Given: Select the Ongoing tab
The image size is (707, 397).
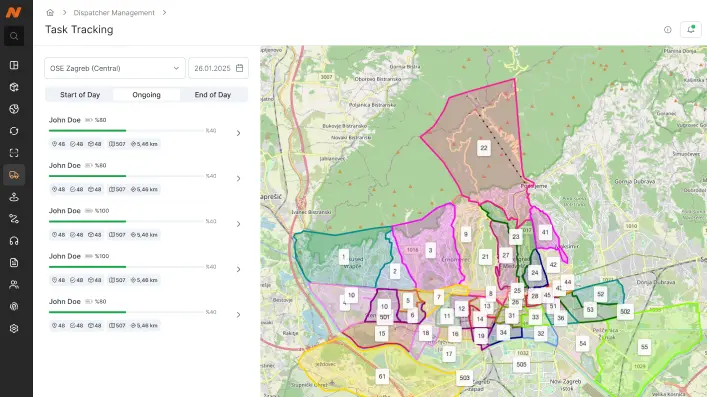Looking at the screenshot, I should (x=147, y=95).
